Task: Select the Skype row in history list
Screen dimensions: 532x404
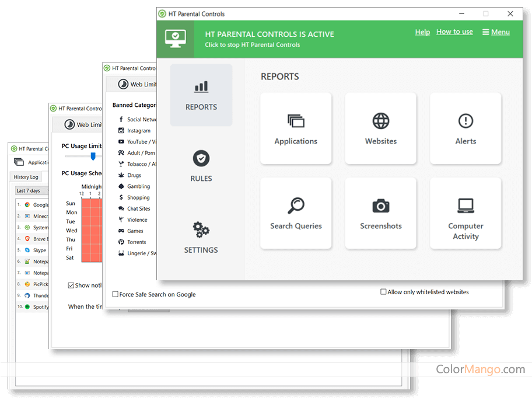Action: click(33, 250)
